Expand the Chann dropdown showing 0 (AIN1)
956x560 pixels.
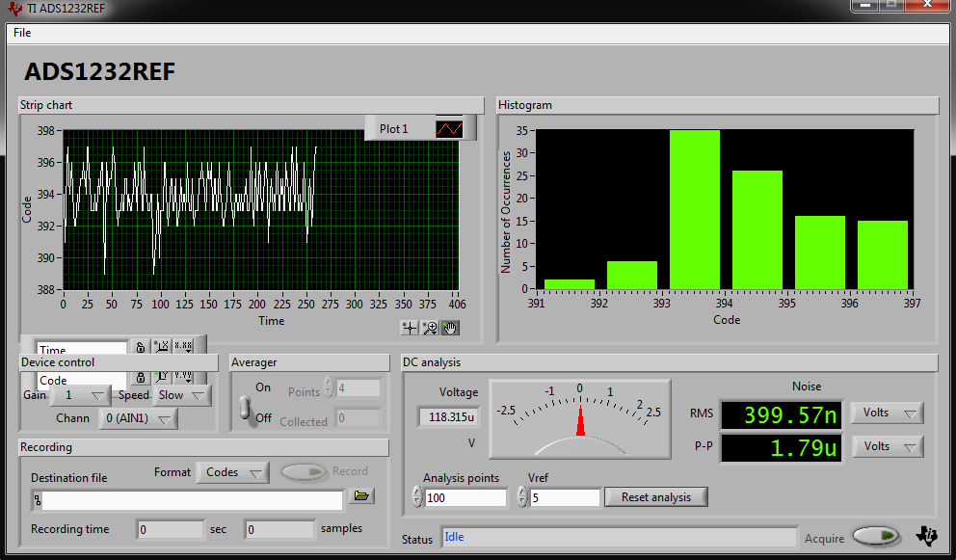140,418
